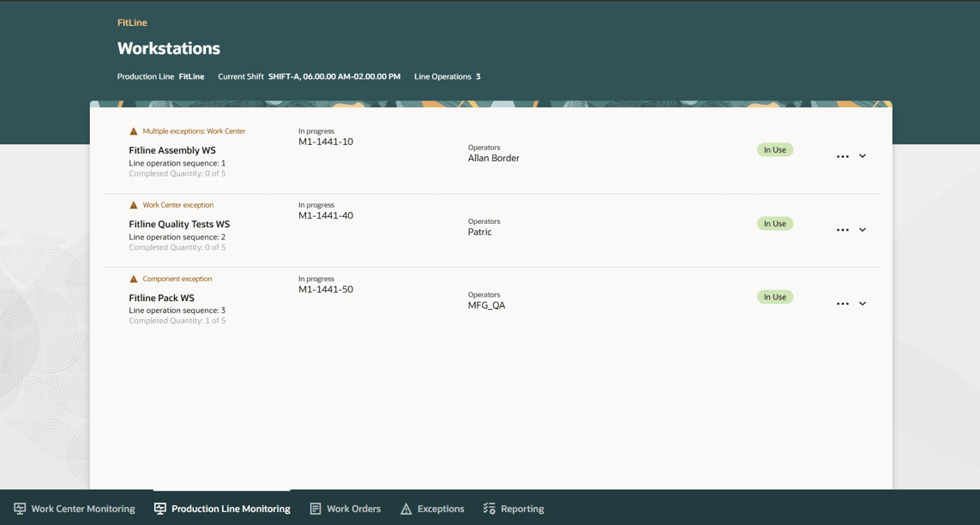
Task: Click the Reporting checklist icon
Action: click(x=490, y=508)
